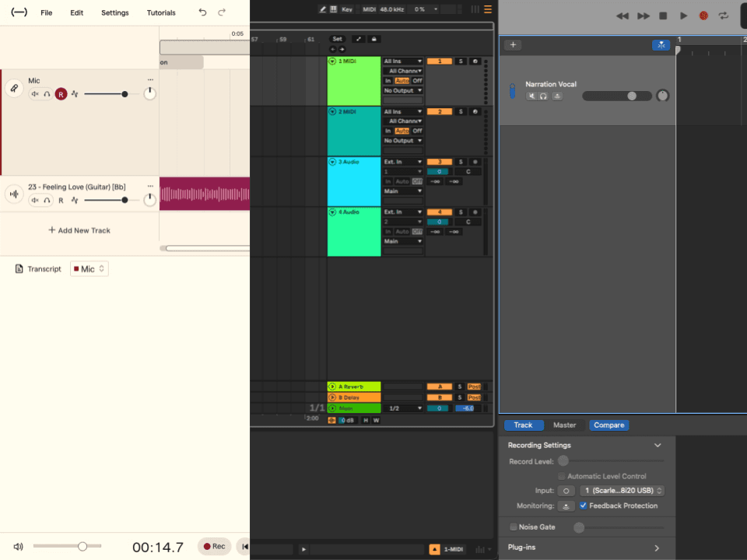
Task: Open the Mic track more options menu
Action: pos(150,80)
